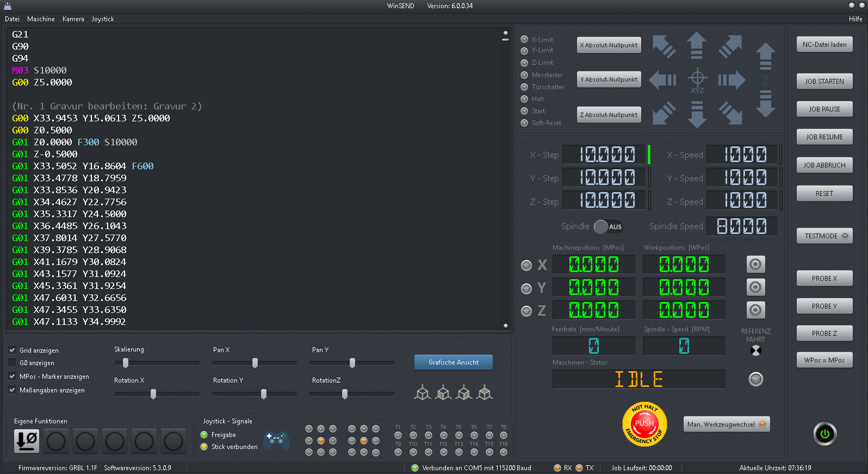Image resolution: width=868 pixels, height=474 pixels.
Task: Click the Skalierung slider handle
Action: [126, 363]
